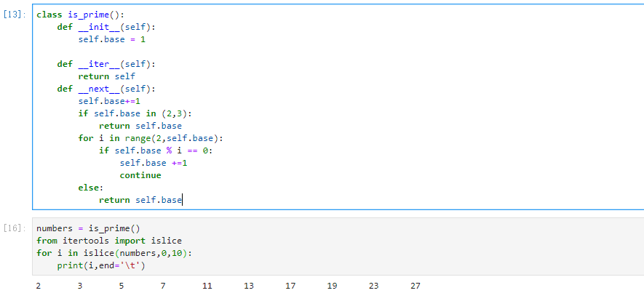Click 'if self.base % i == 0:' line
This screenshot has width=644, height=293.
156,150
